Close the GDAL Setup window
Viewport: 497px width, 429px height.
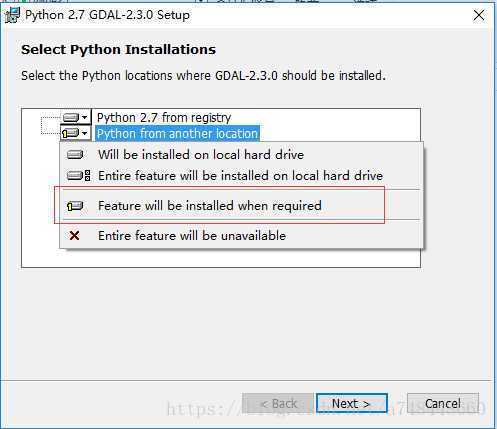[x=479, y=15]
